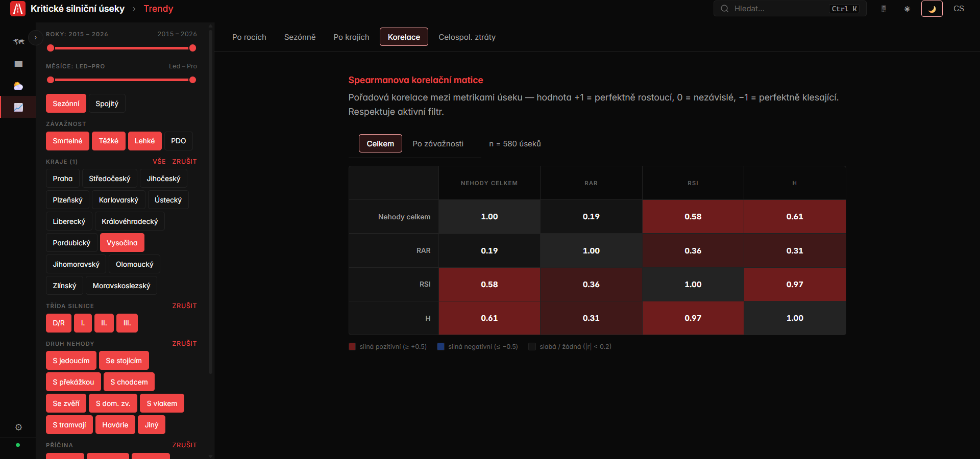Open settings gear in sidebar
This screenshot has width=980, height=459.
(18, 427)
